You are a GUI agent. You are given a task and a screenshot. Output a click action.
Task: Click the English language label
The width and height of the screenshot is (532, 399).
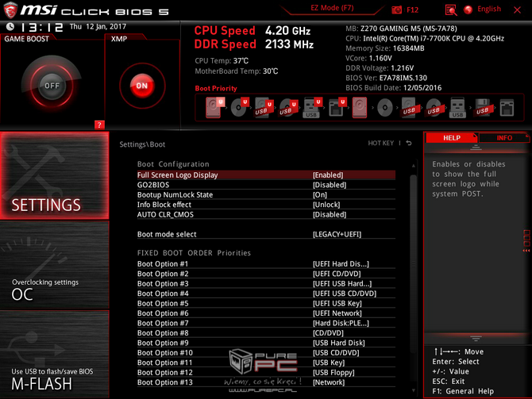pos(489,10)
